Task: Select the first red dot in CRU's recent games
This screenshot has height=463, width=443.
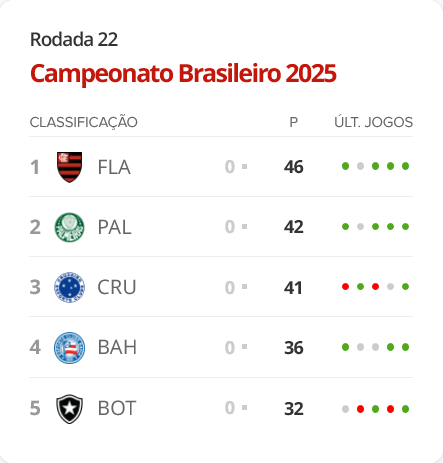Action: coord(345,287)
